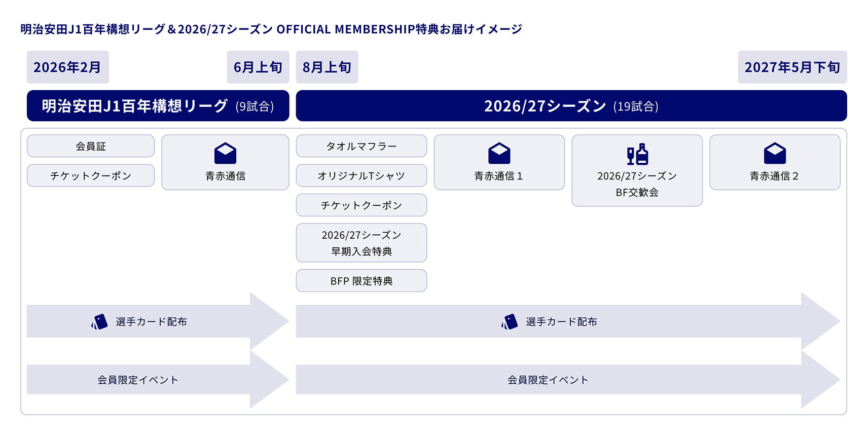Click the envelope icon above 青赤通信 2
Viewport: 868px width, 436px height.
pyautogui.click(x=774, y=154)
